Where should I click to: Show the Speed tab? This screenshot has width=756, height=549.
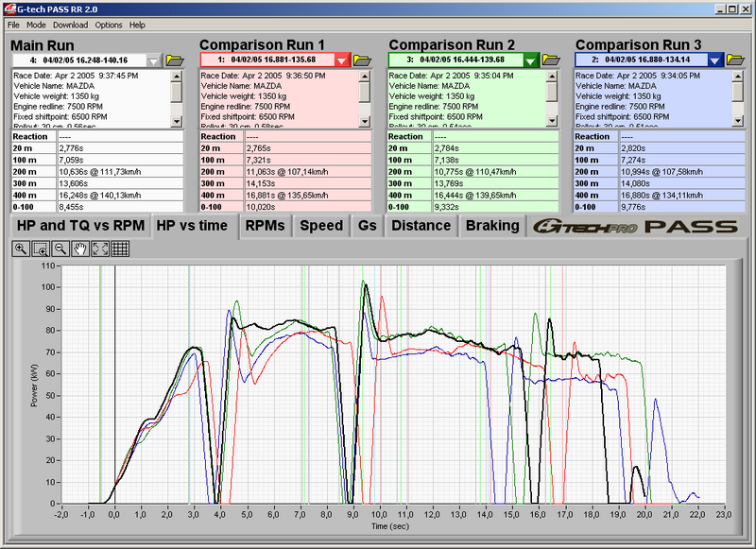[x=321, y=226]
